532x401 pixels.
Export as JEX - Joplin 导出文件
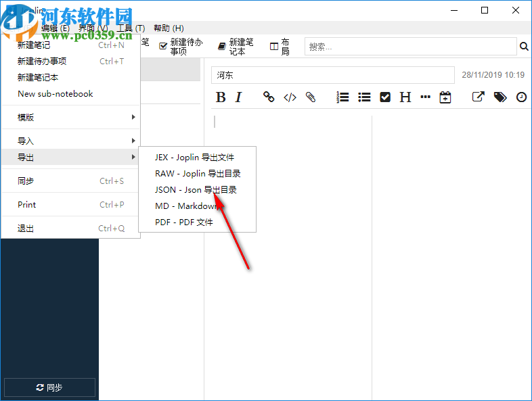pyautogui.click(x=197, y=158)
